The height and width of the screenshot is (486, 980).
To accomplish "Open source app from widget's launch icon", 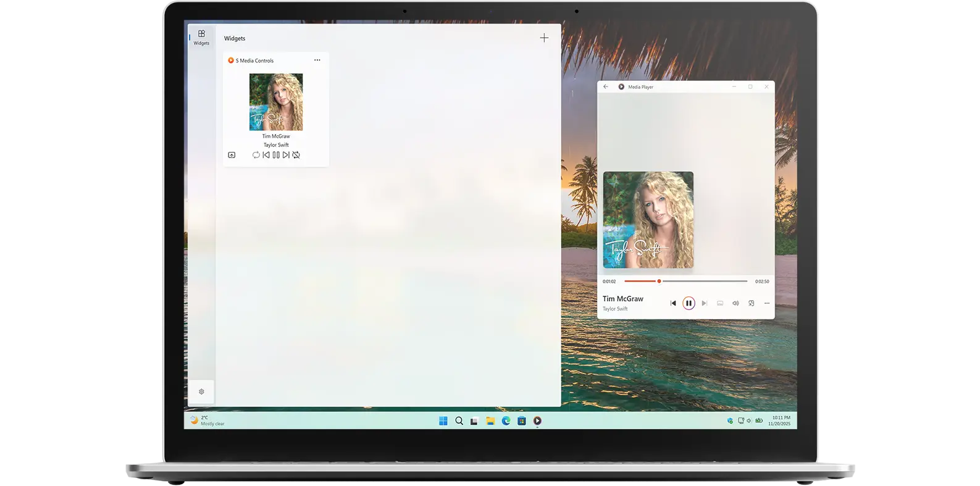I will [x=232, y=155].
